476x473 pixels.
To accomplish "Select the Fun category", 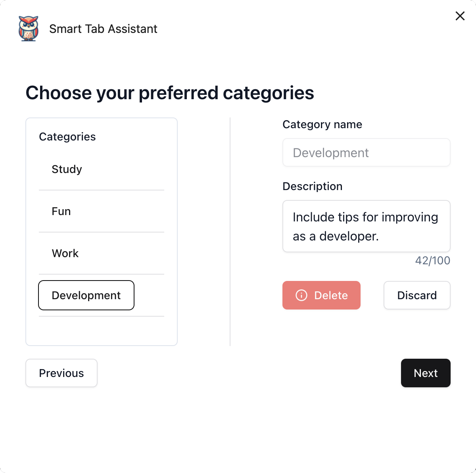I will click(x=102, y=211).
